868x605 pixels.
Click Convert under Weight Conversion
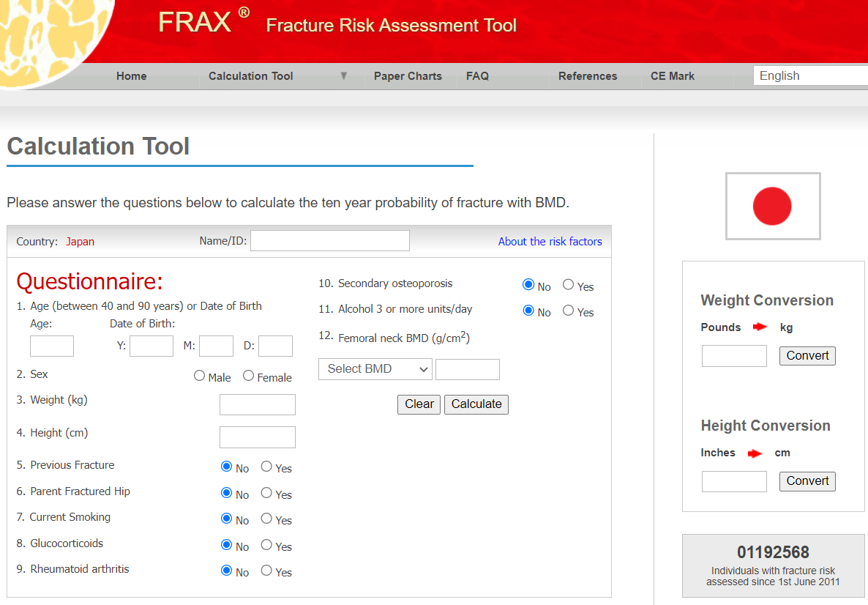coord(807,355)
